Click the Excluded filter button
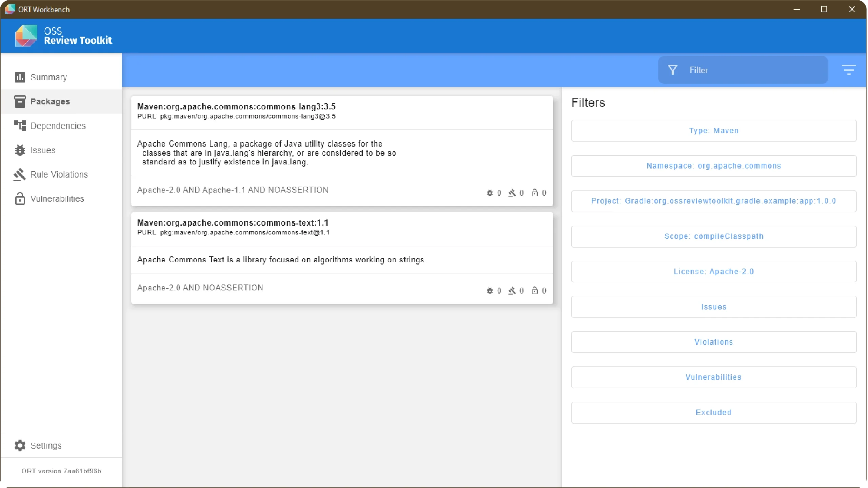This screenshot has height=488, width=868. click(x=713, y=412)
